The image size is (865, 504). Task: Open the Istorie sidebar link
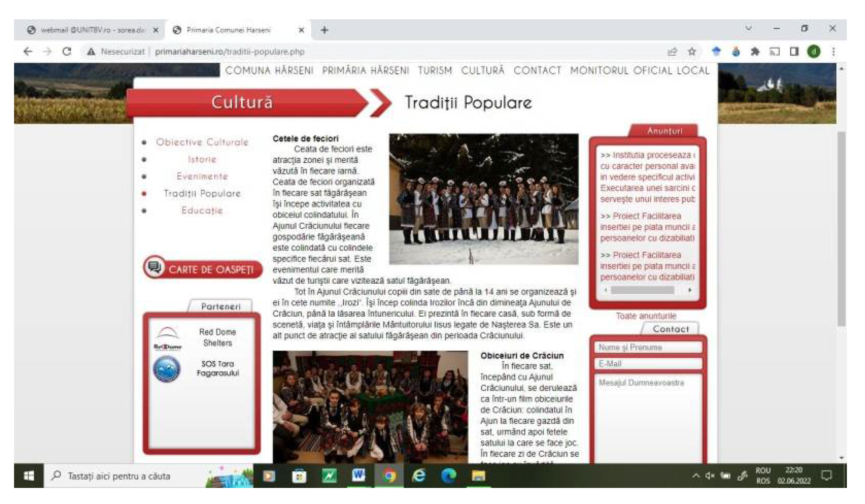click(202, 160)
